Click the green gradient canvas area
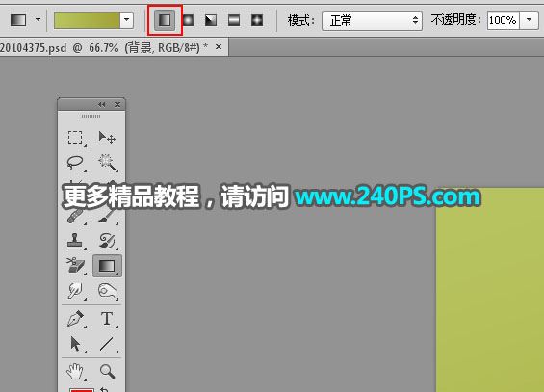 click(x=490, y=290)
